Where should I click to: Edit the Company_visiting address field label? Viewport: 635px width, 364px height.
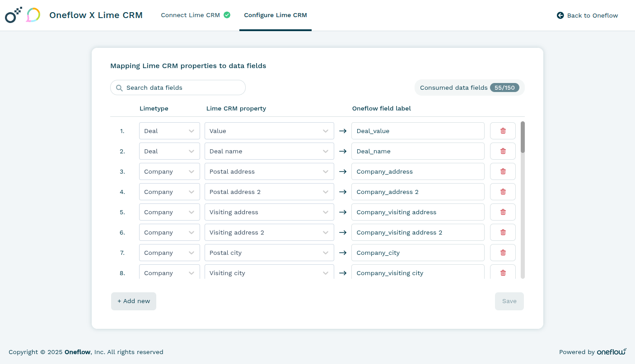418,212
